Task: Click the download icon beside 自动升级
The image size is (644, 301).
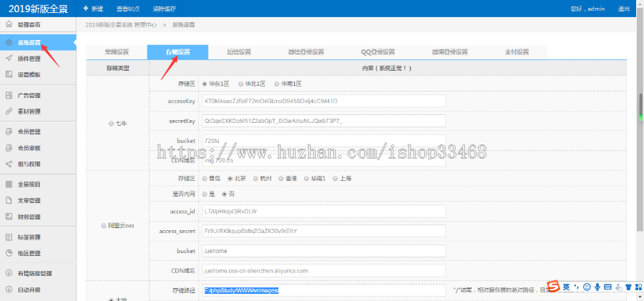Action: 9,290
